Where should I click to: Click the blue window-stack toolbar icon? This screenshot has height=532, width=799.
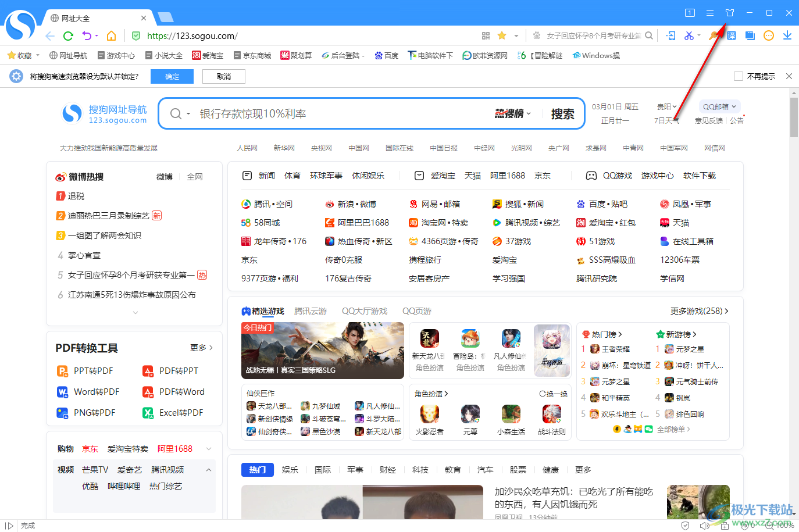tap(750, 36)
